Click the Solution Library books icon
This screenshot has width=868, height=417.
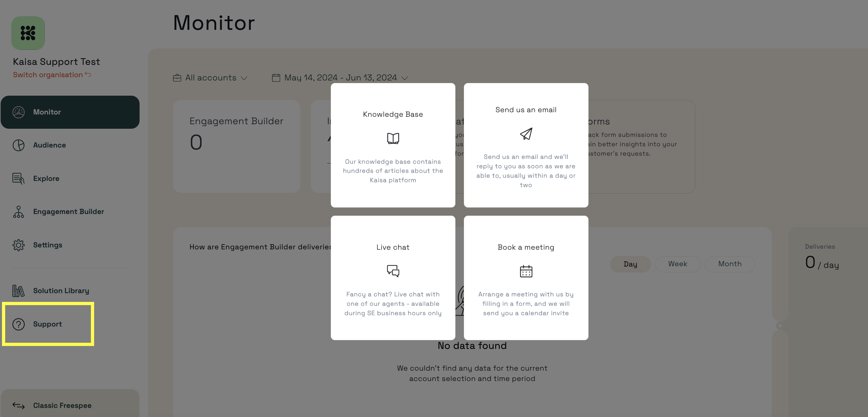point(19,291)
